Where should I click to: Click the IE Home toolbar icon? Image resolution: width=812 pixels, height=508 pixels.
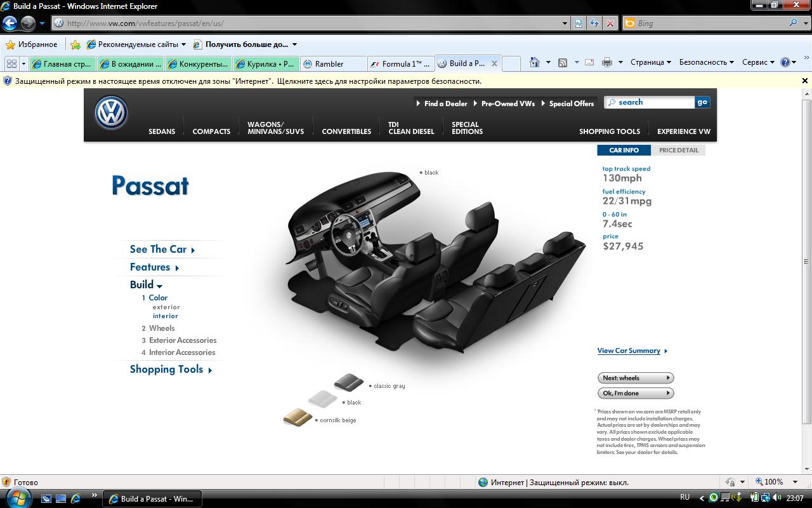pyautogui.click(x=535, y=62)
